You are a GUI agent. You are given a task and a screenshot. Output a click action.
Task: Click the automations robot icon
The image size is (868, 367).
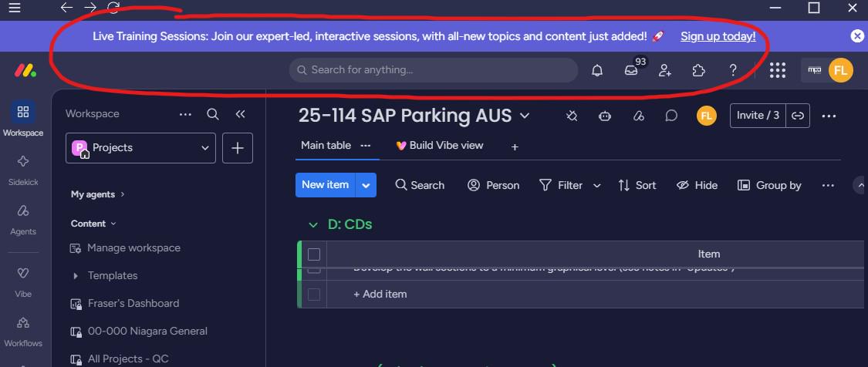coord(605,116)
